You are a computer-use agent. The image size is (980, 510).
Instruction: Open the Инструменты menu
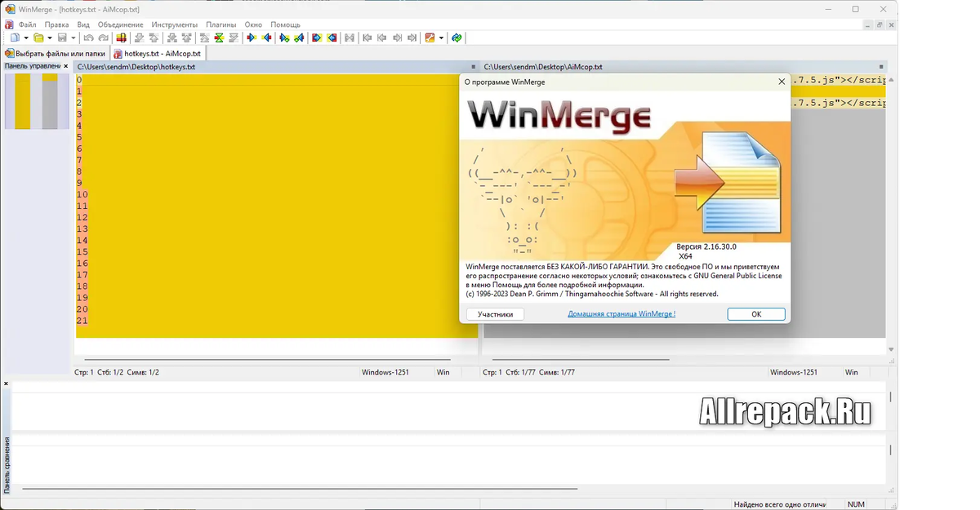tap(175, 24)
